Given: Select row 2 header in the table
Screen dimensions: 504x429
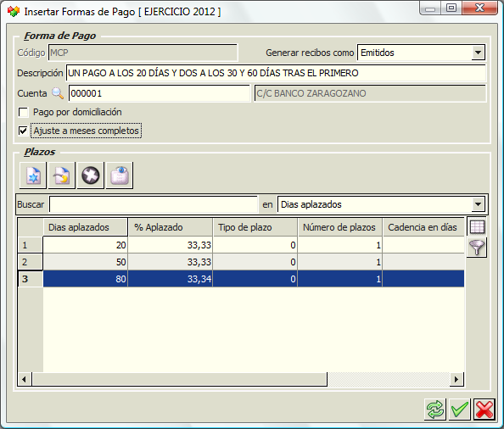Looking at the screenshot, I should 31,262.
